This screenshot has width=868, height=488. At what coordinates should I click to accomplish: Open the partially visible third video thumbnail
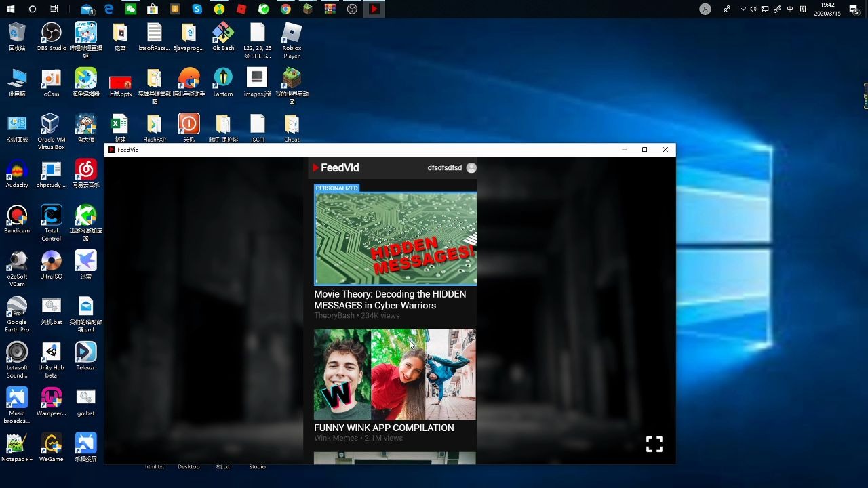pyautogui.click(x=395, y=458)
